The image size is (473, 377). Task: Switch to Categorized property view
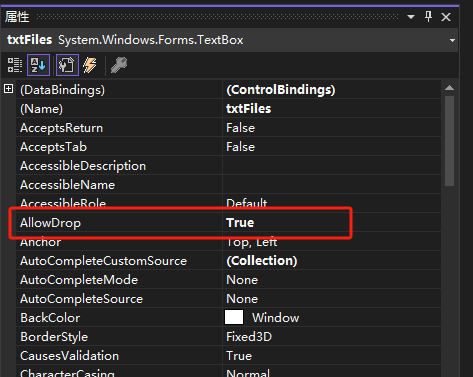point(15,65)
